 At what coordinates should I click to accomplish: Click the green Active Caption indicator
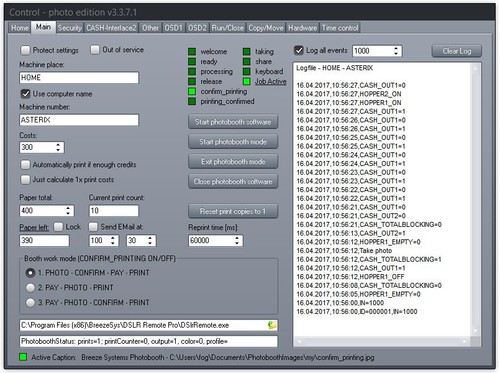coord(23,357)
